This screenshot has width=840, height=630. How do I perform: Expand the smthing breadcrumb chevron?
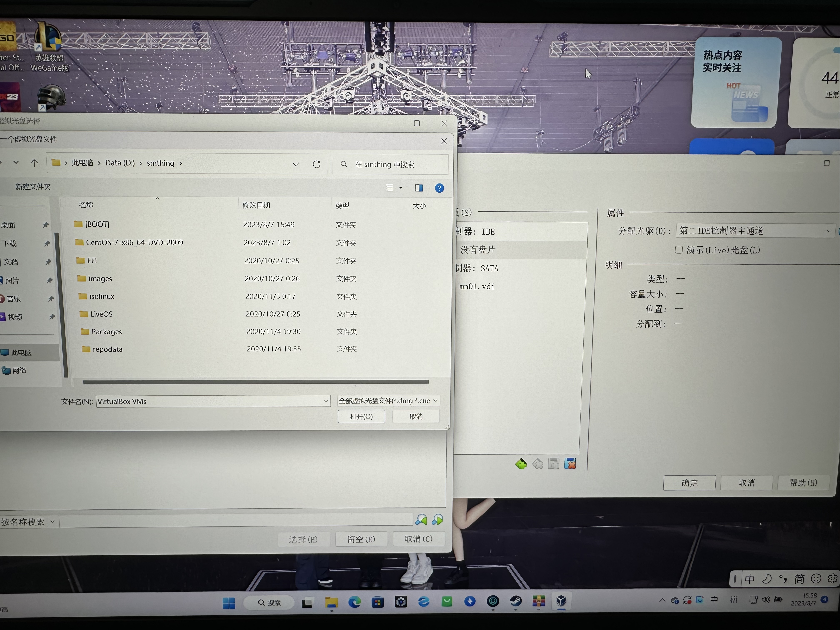click(x=181, y=163)
